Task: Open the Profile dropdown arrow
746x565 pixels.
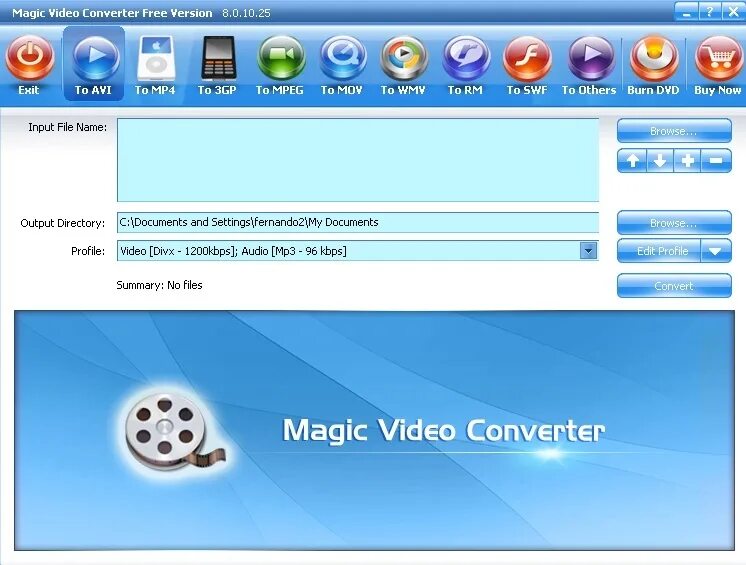Action: coord(589,251)
